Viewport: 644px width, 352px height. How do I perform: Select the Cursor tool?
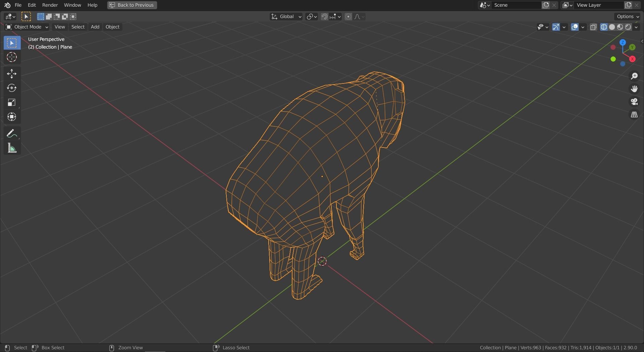(x=12, y=57)
